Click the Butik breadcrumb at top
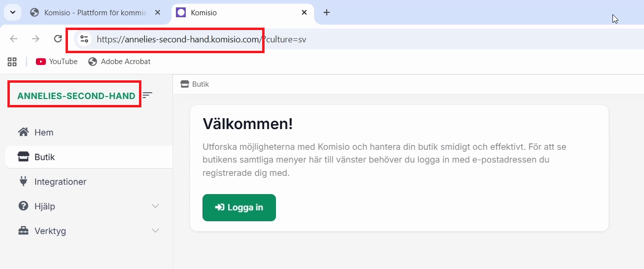Screen dimensions: 644x269 click(195, 84)
